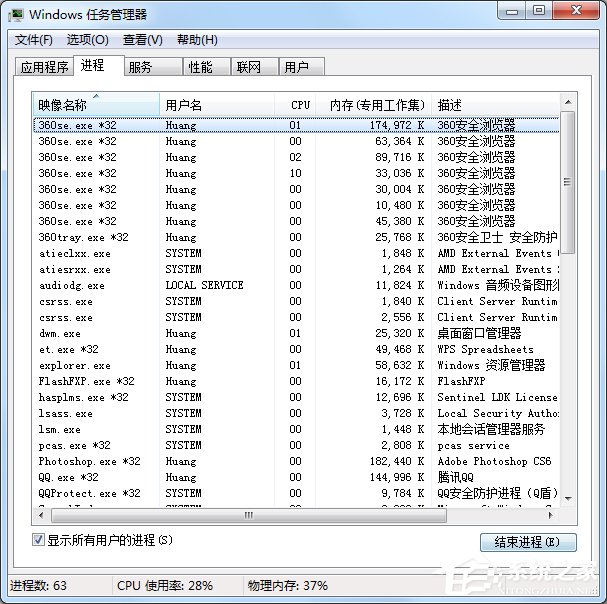Select the audiodg.exe process
Screen dimensions: 607x604
(x=296, y=285)
